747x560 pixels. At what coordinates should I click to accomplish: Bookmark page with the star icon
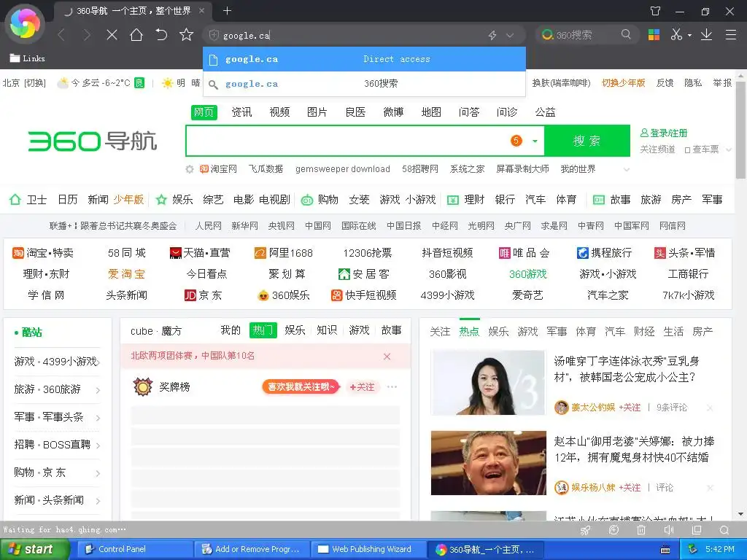click(186, 35)
